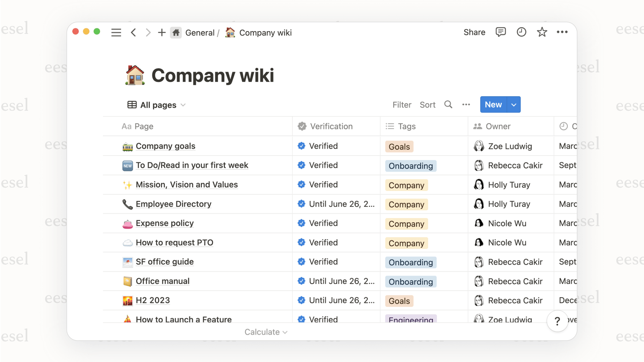This screenshot has height=362, width=644.
Task: Click the table view options ellipsis
Action: click(466, 105)
